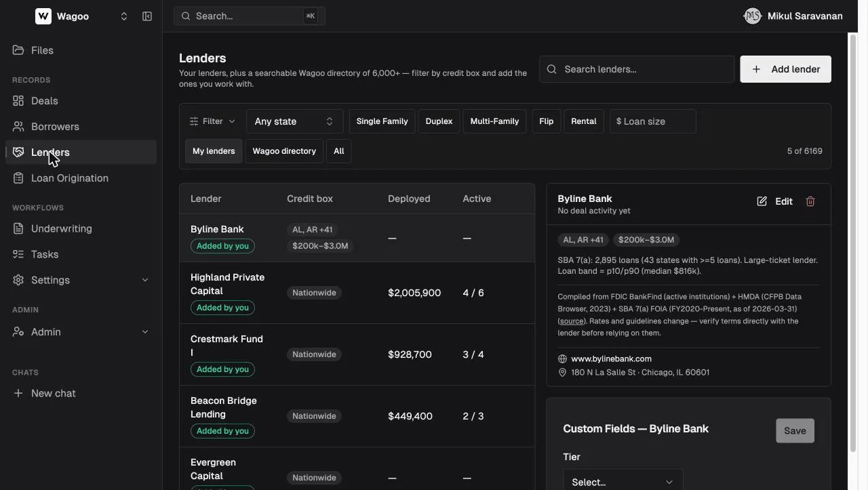This screenshot has width=868, height=490.
Task: Switch to My lenders tab
Action: 214,151
